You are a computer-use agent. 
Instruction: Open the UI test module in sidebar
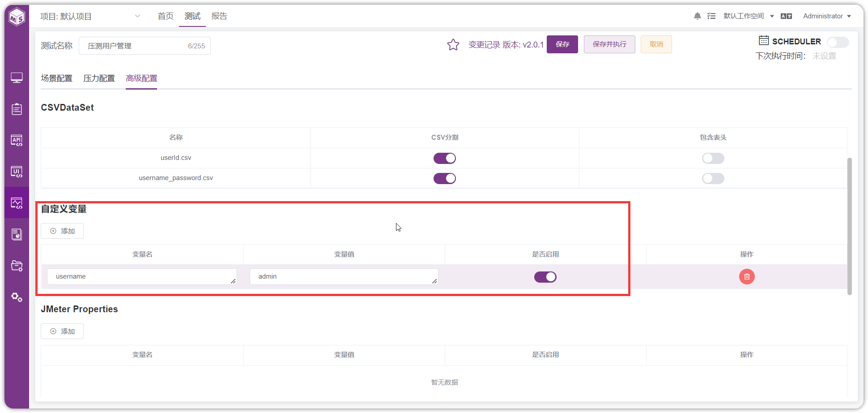17,172
